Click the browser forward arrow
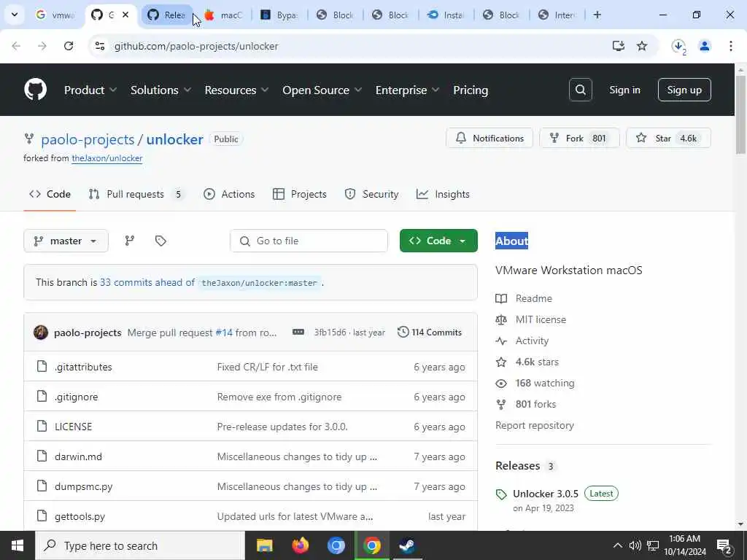 point(42,46)
